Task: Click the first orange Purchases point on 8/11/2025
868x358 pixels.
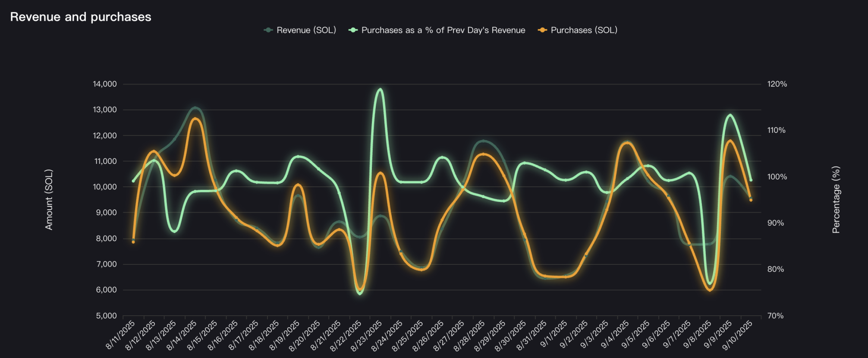Action: pos(133,242)
